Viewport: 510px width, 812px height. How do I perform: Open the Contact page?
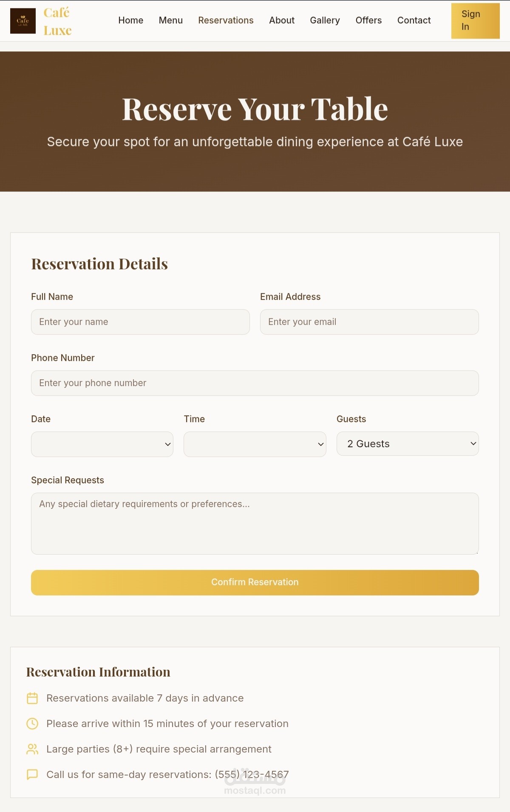click(414, 20)
